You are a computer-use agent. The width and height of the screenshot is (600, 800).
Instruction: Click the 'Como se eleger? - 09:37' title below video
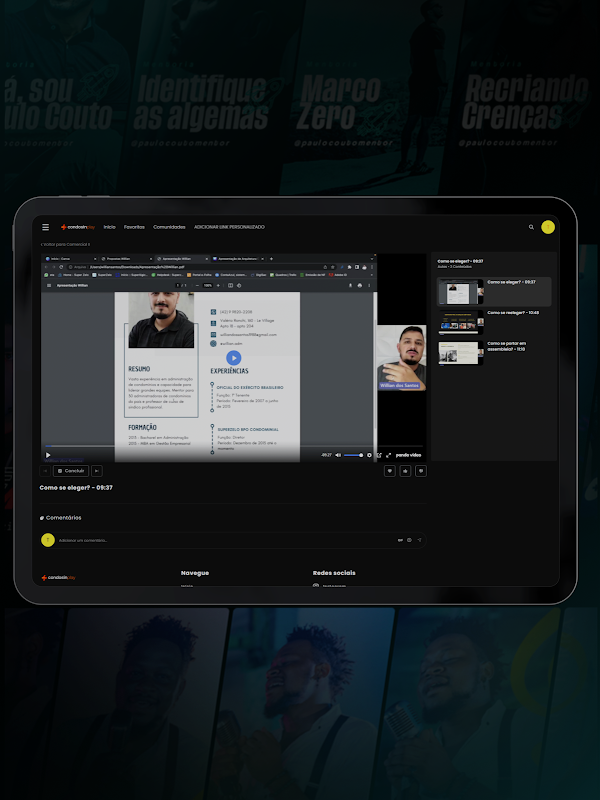[76, 488]
